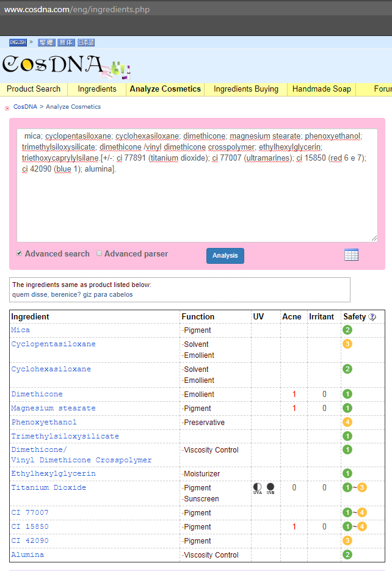Screen dimensions: 392x571
Task: Click the CosDNA logo
Action: click(x=66, y=67)
